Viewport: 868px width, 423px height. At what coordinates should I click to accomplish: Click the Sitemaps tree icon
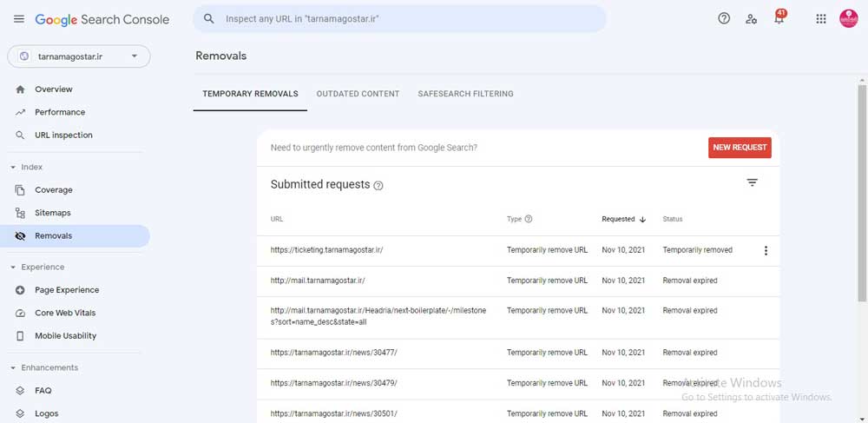click(x=21, y=213)
